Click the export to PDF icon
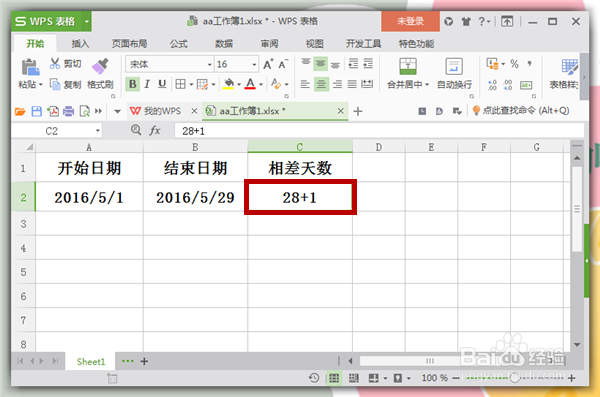 tap(52, 111)
